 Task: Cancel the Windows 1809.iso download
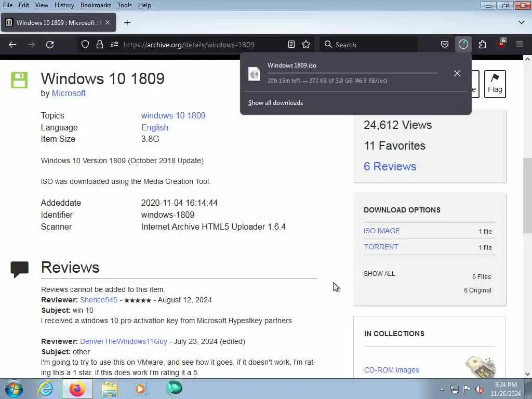click(x=457, y=73)
